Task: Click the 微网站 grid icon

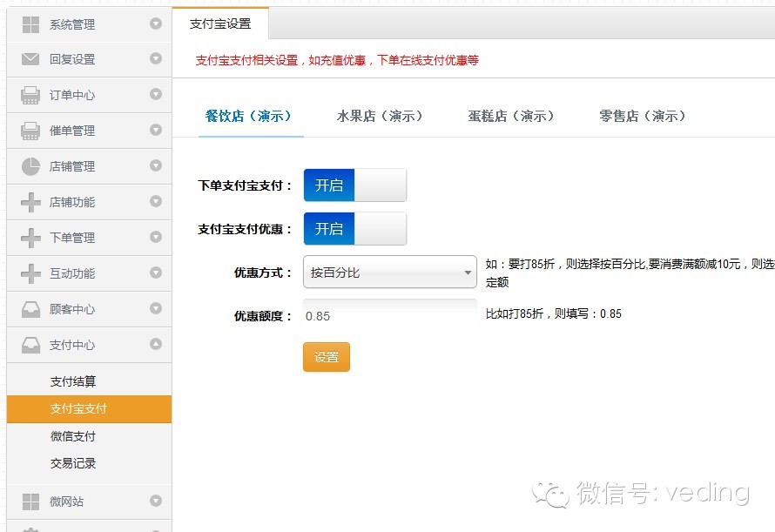Action: [30, 502]
